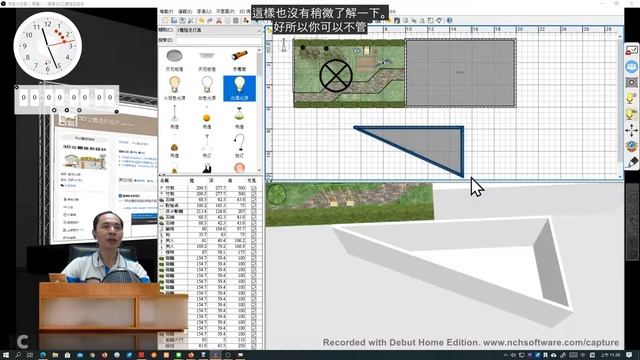Click the Windows Start button
Image resolution: width=640 pixels, height=360 pixels.
click(x=6, y=355)
